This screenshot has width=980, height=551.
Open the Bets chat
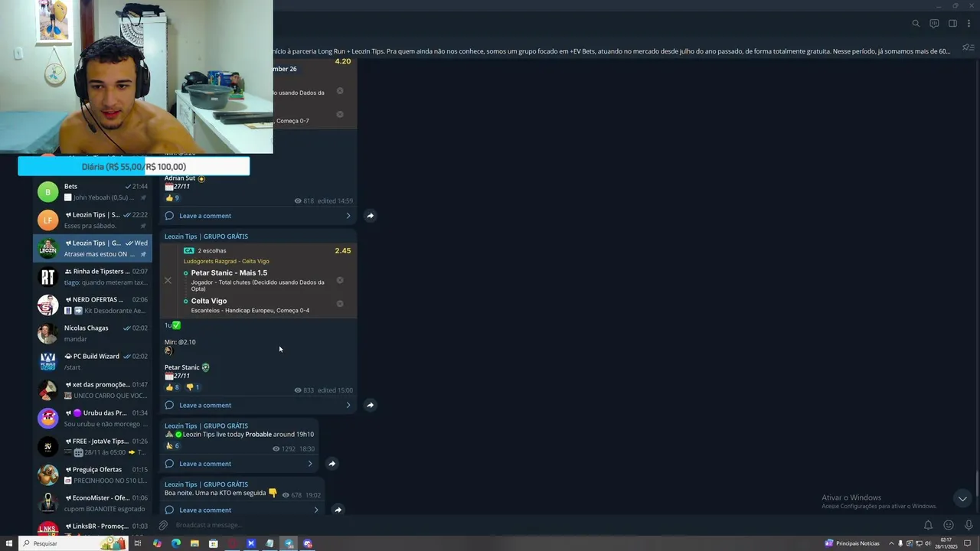pos(93,191)
